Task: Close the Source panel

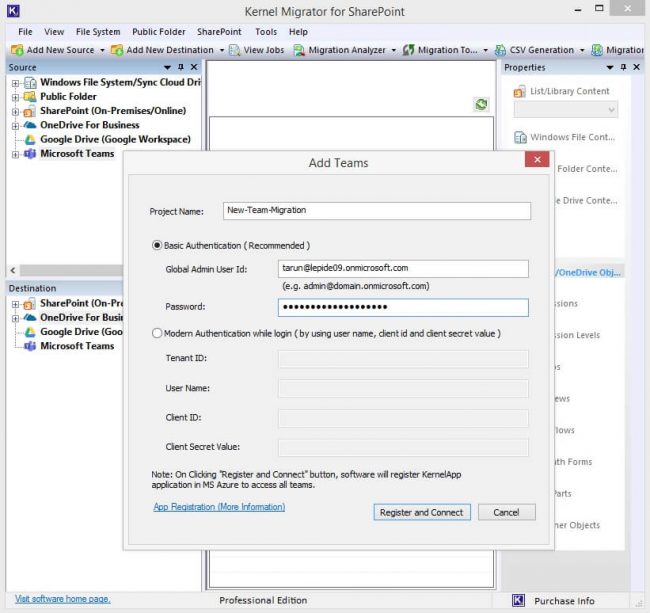Action: coord(194,67)
